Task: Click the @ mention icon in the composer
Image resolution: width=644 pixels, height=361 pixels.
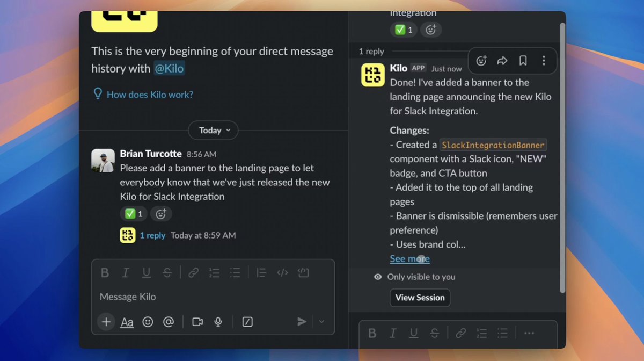Action: (169, 322)
